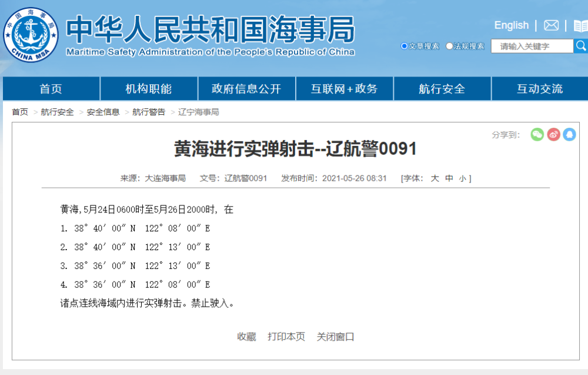
Task: Click 关闭窗口 to close the notice
Action: click(335, 337)
